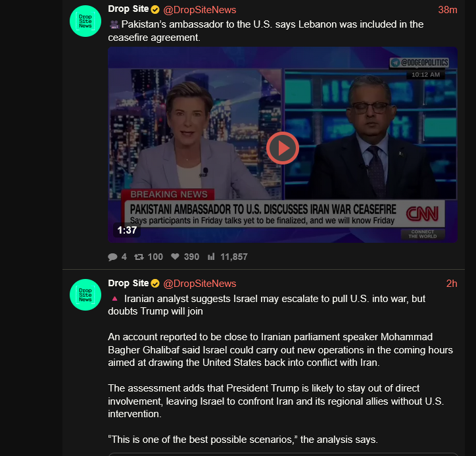Open @DropSiteNews handle on second post

(x=200, y=284)
